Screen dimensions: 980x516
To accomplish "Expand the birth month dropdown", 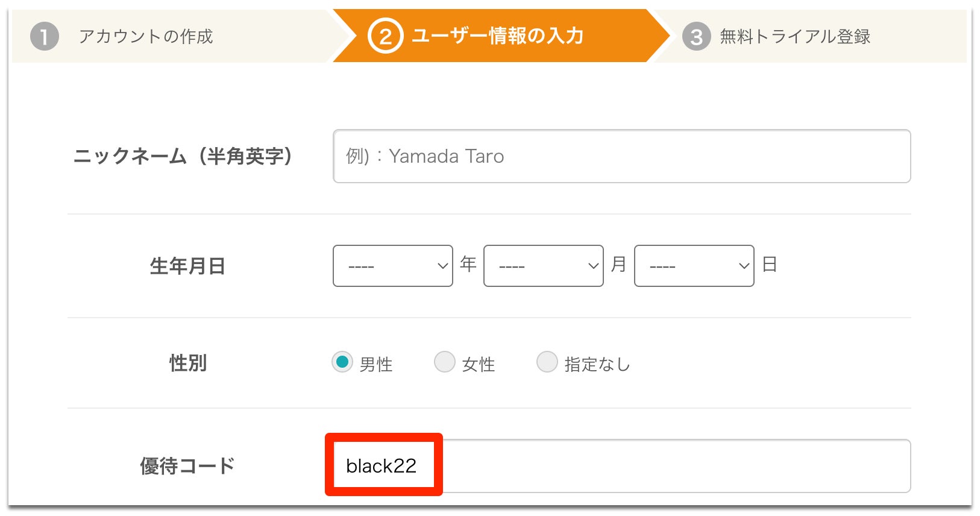I will [x=543, y=266].
